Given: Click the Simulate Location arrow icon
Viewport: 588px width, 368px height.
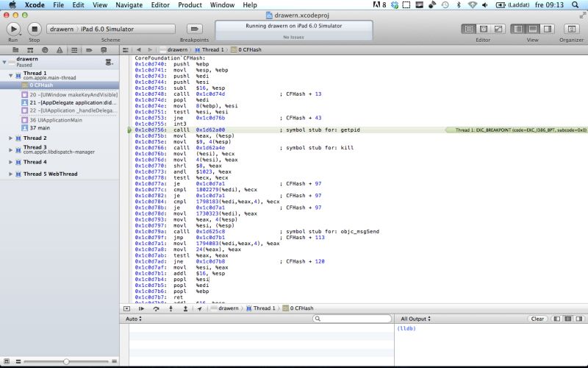Looking at the screenshot, I should coord(199,308).
